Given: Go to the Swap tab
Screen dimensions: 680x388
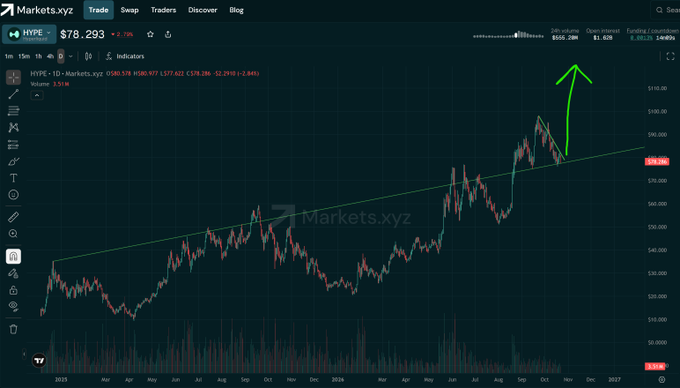Looking at the screenshot, I should [129, 10].
